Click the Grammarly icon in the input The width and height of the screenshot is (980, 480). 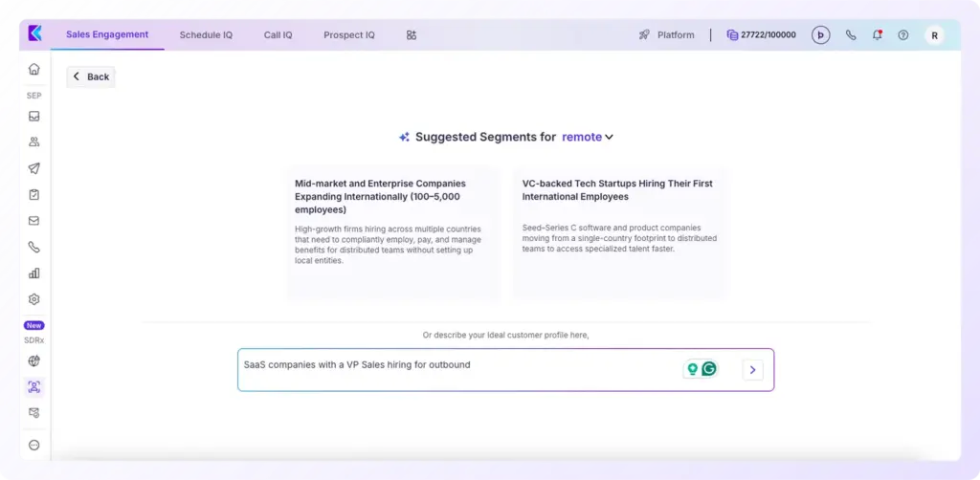[709, 369]
